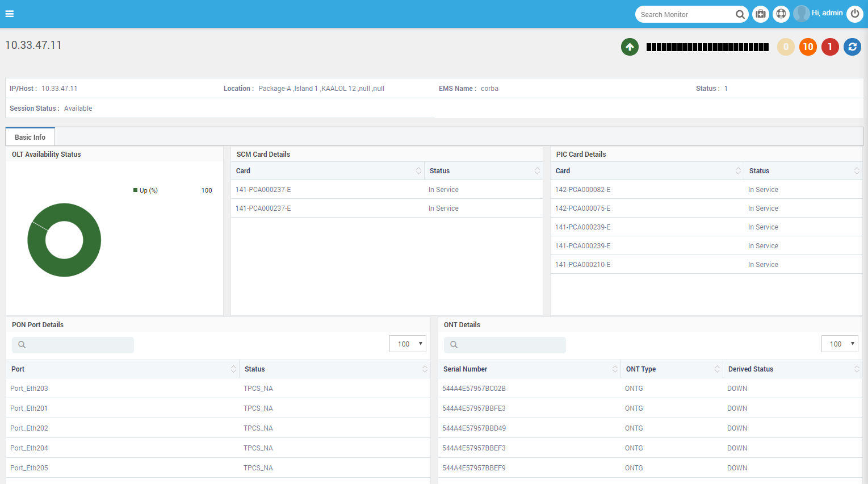The image size is (868, 484).
Task: Click the admin user avatar
Action: point(802,14)
